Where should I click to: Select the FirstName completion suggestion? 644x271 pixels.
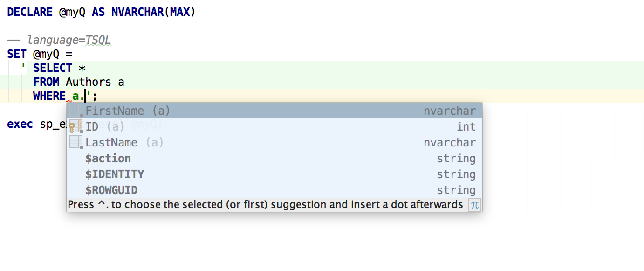115,111
